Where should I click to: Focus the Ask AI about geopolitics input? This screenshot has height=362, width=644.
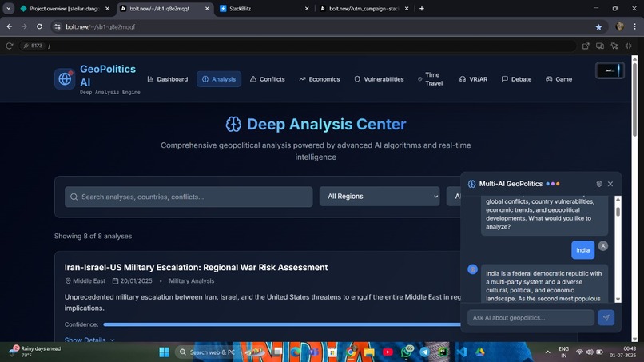tap(531, 317)
